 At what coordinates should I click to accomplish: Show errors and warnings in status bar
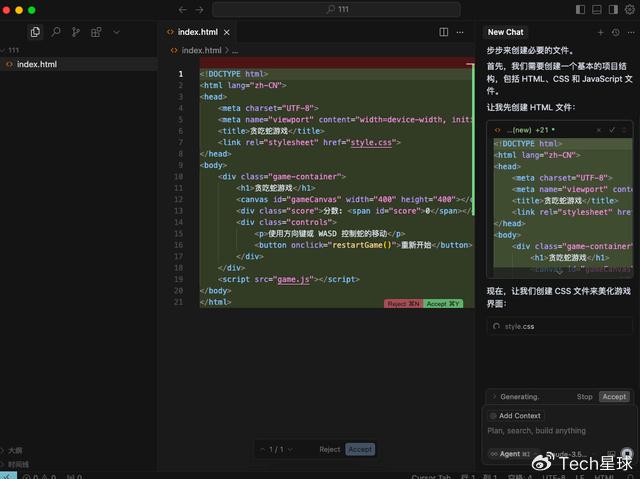[x=40, y=476]
